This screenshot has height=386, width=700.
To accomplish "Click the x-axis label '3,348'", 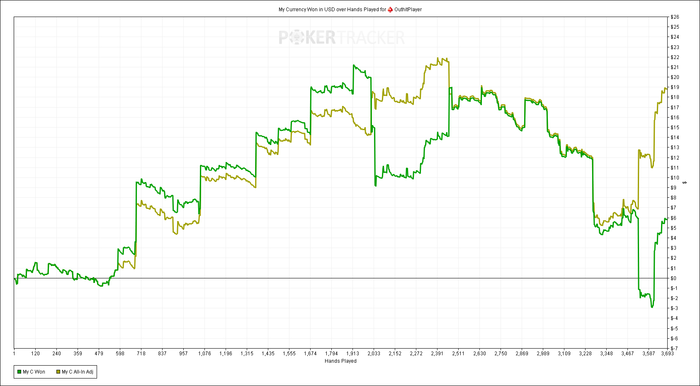I will coord(606,353).
